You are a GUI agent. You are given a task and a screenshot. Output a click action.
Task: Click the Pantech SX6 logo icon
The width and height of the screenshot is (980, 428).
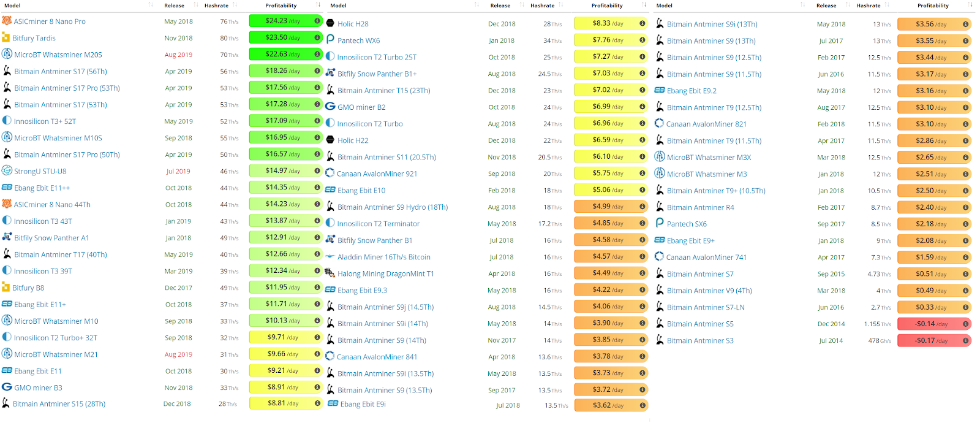pyautogui.click(x=660, y=223)
